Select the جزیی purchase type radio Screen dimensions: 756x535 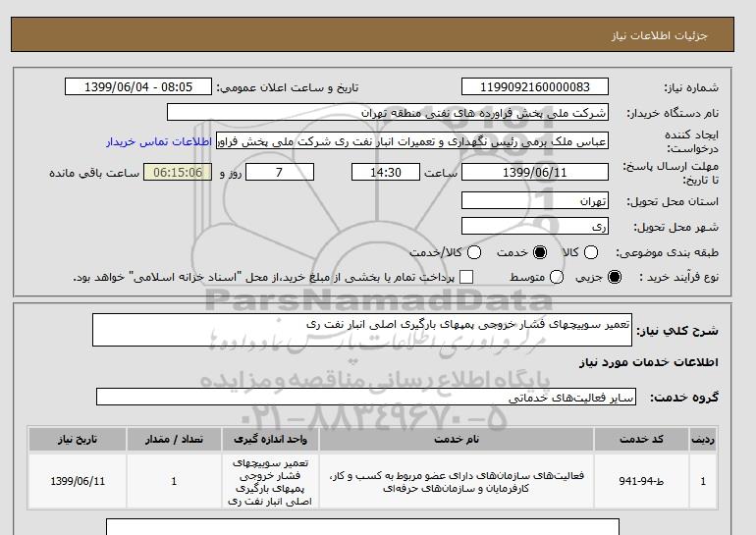click(x=615, y=277)
